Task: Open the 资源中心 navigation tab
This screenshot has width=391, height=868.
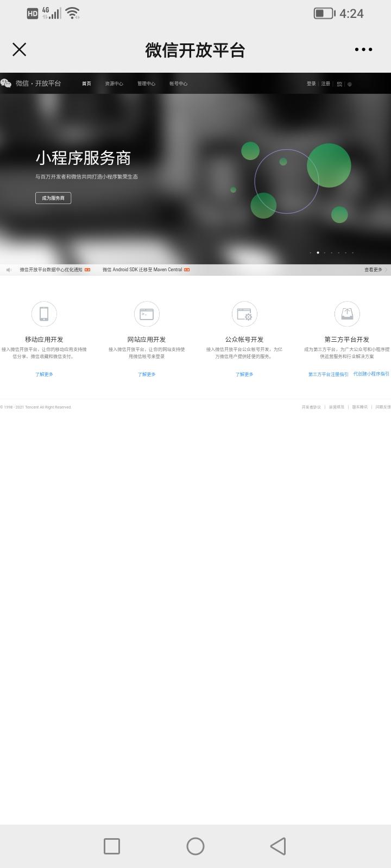Action: click(114, 84)
